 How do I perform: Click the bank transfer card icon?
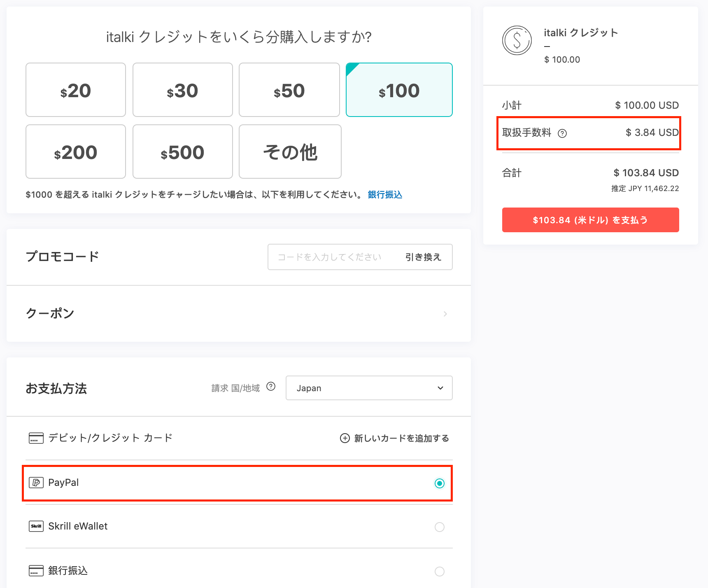tap(36, 571)
